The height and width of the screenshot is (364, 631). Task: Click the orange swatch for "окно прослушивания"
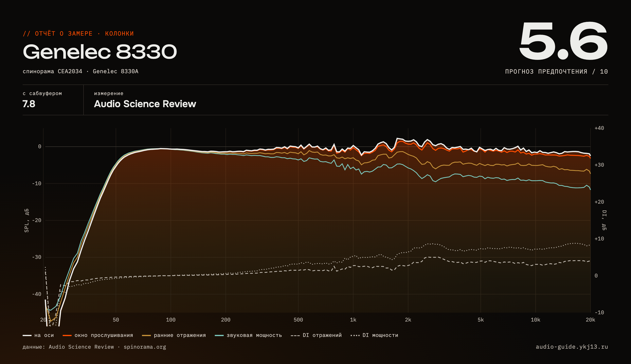67,335
